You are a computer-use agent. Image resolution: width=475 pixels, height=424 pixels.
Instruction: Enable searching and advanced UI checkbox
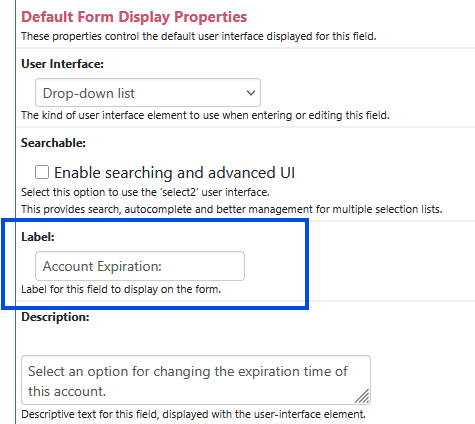tap(42, 172)
